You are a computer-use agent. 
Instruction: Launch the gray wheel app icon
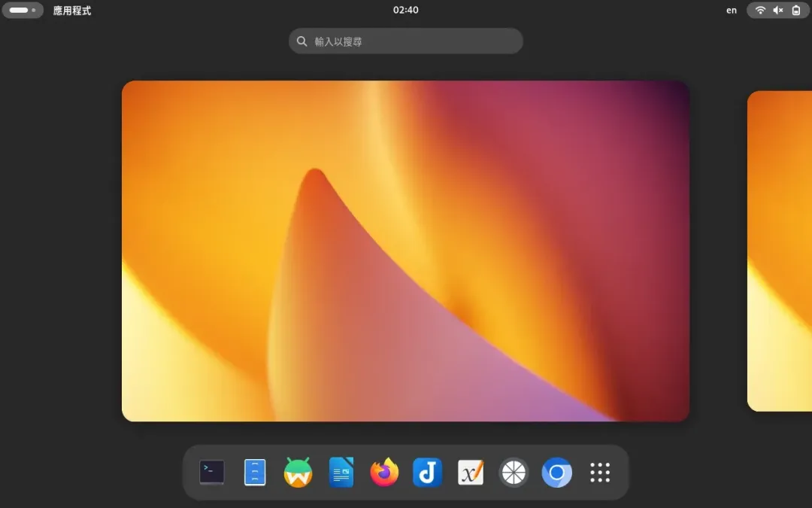514,472
